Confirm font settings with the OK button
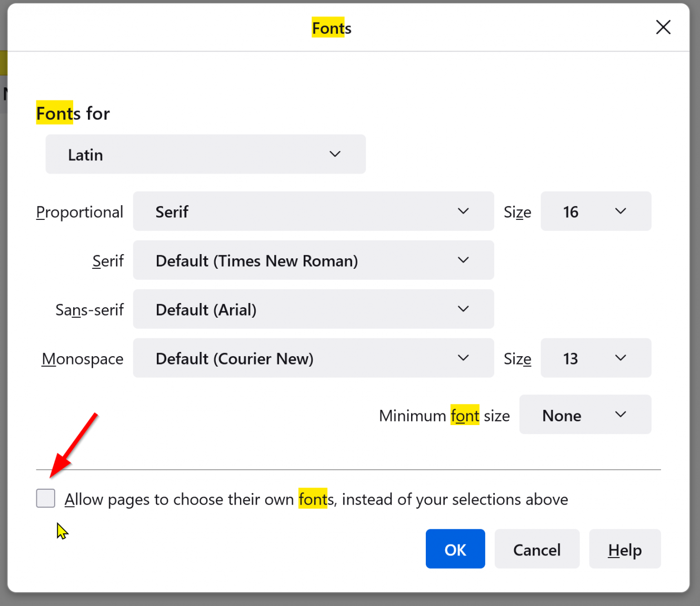 pyautogui.click(x=455, y=549)
